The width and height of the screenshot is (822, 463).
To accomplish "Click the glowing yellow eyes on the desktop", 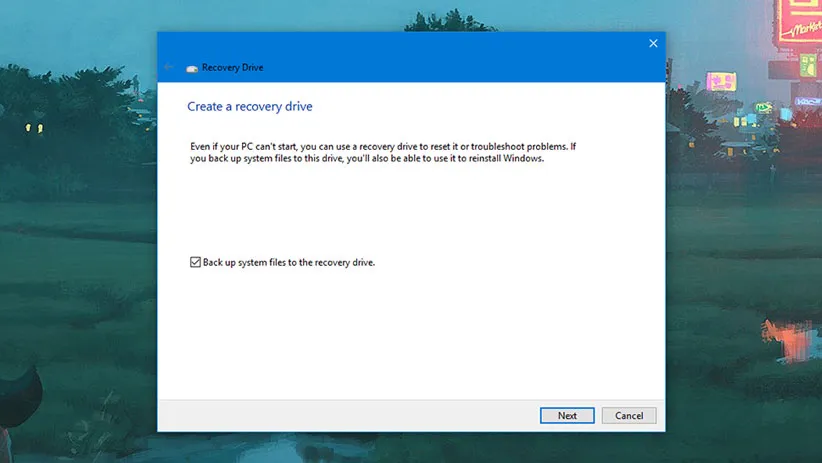I will point(34,128).
